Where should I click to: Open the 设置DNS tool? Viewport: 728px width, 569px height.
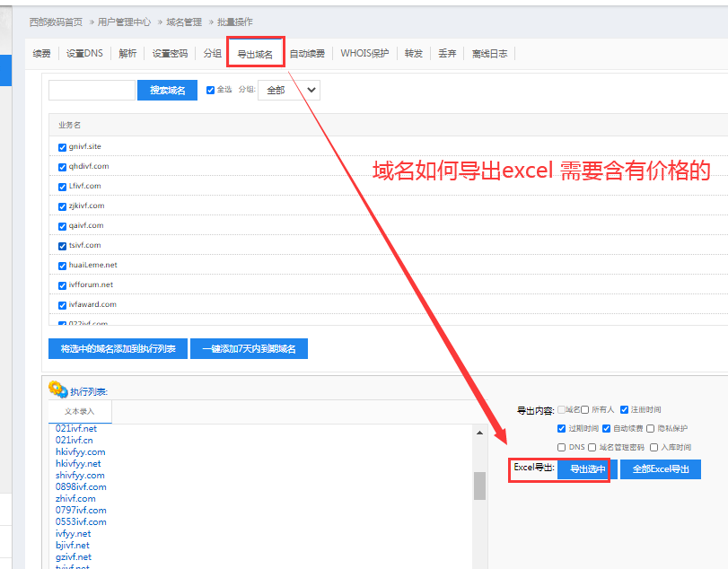83,52
